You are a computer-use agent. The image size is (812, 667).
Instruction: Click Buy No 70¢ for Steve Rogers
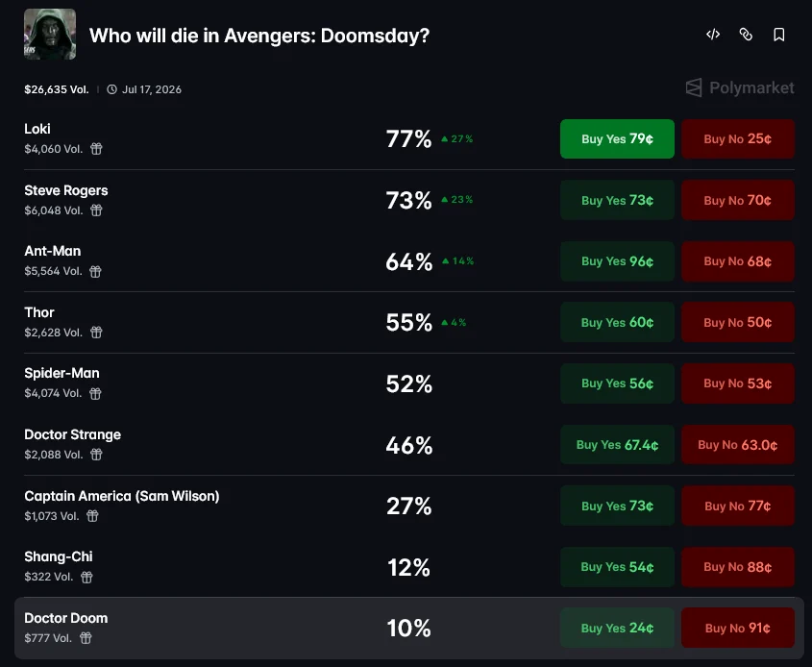pos(737,200)
